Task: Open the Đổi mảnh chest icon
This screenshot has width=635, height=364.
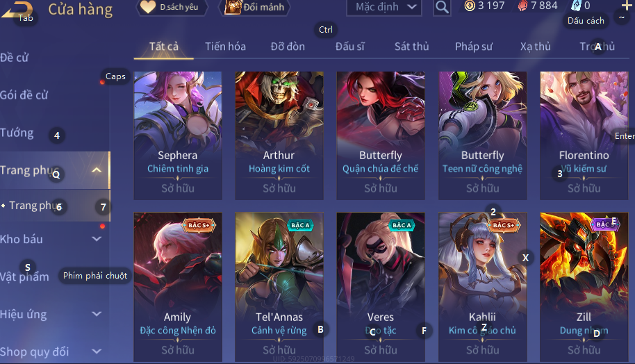Action: point(233,7)
